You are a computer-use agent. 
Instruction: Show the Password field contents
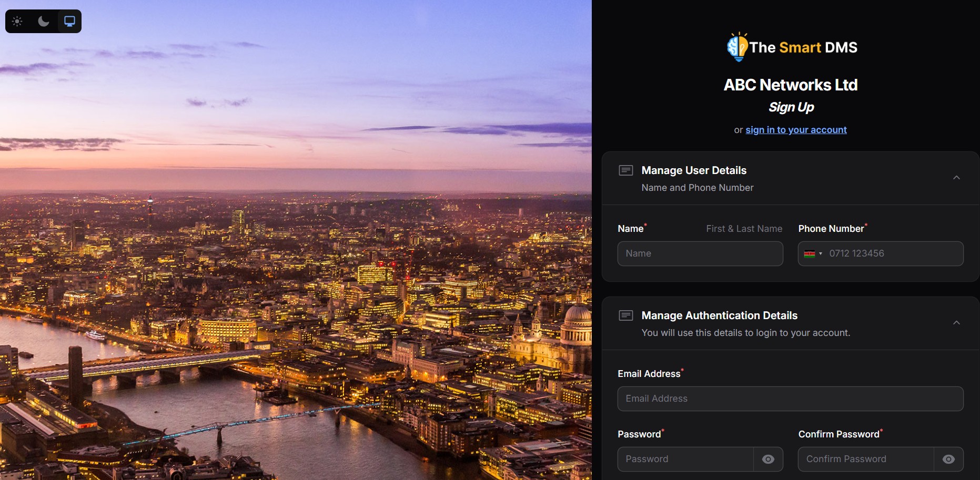coord(768,459)
